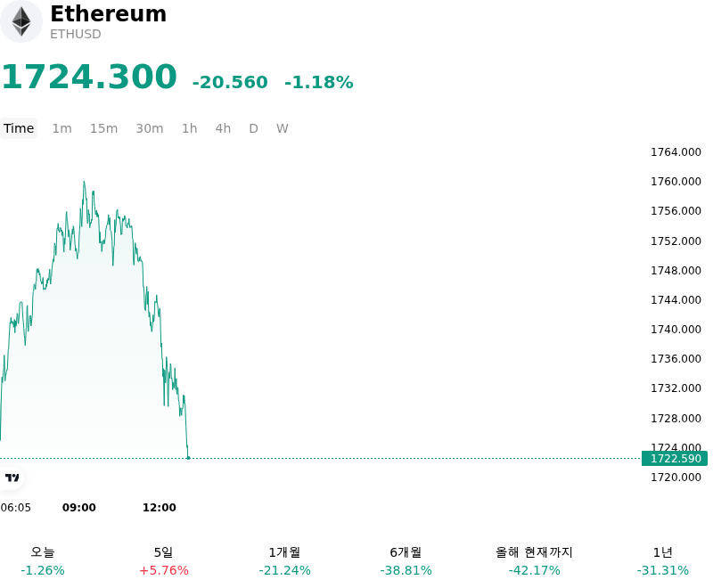713x588 pixels.
Task: Select the 올해 현재까지 range
Action: [534, 561]
